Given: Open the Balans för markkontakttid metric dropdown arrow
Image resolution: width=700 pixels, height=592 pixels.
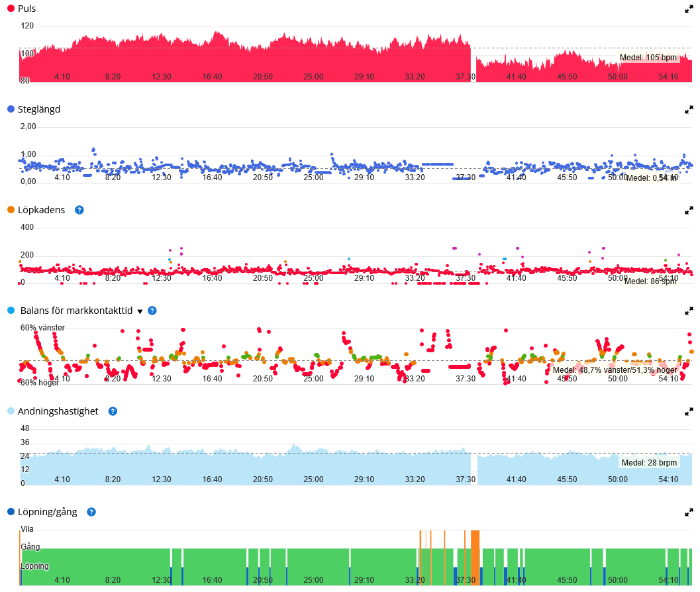Looking at the screenshot, I should (140, 311).
